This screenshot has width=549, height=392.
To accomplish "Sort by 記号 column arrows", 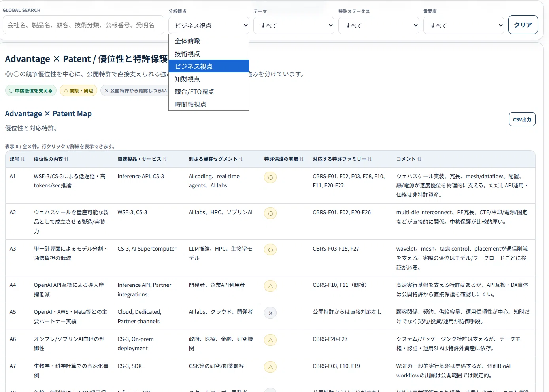I will click(23, 159).
